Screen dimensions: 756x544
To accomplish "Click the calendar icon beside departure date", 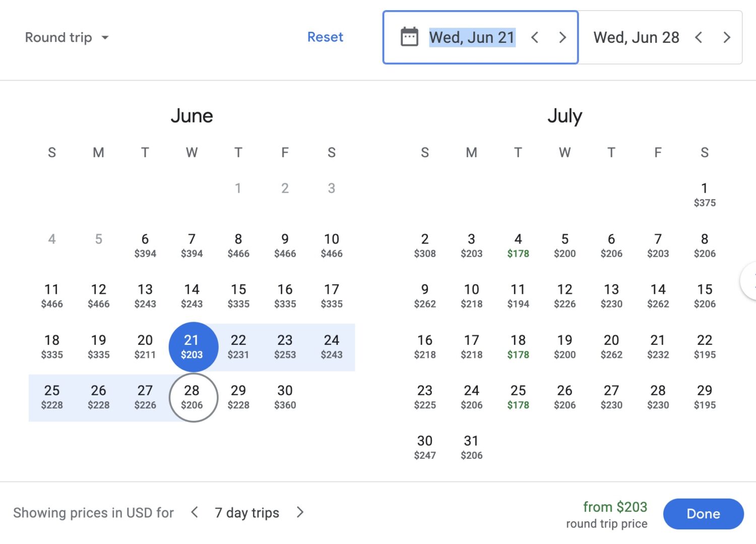I will (409, 37).
